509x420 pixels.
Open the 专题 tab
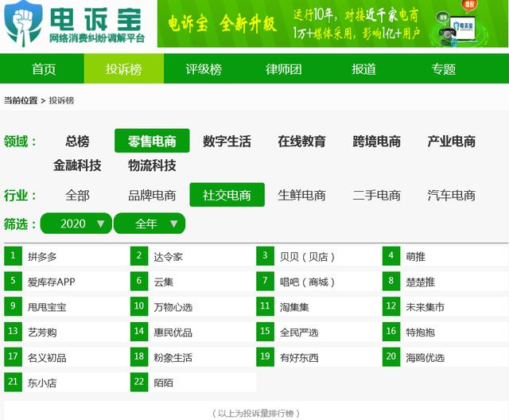[444, 69]
